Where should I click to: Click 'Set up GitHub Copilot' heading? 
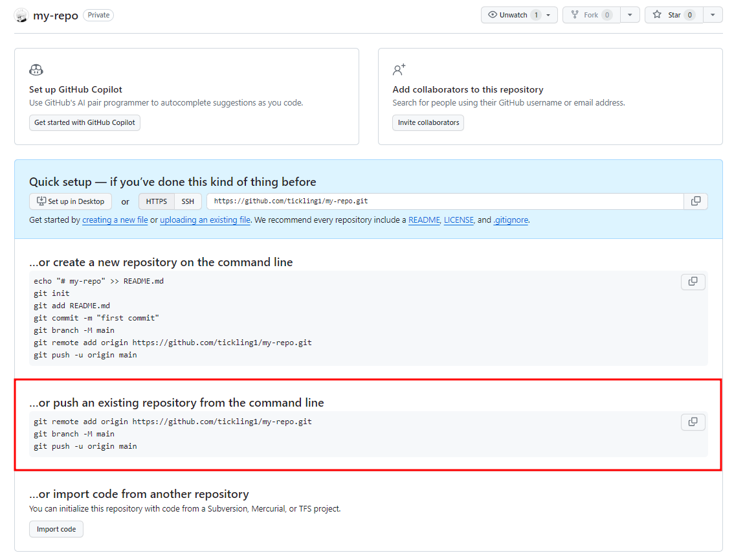[76, 89]
